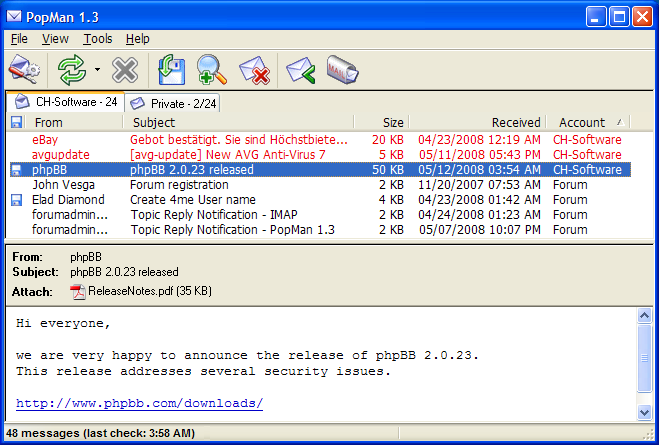
Task: Click the reply envelope icon with green arrow
Action: [x=301, y=70]
